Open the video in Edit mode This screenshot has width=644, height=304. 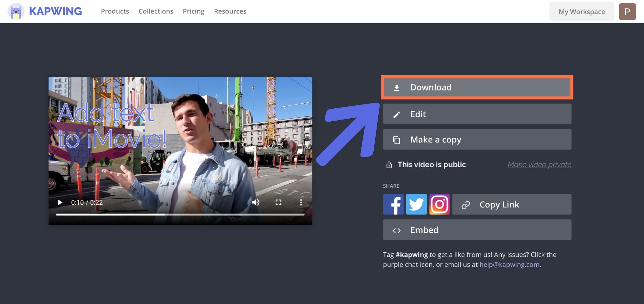(x=477, y=114)
